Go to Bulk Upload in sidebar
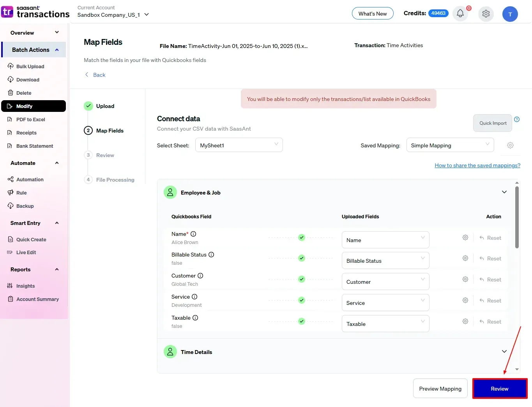The width and height of the screenshot is (532, 407). pyautogui.click(x=34, y=66)
